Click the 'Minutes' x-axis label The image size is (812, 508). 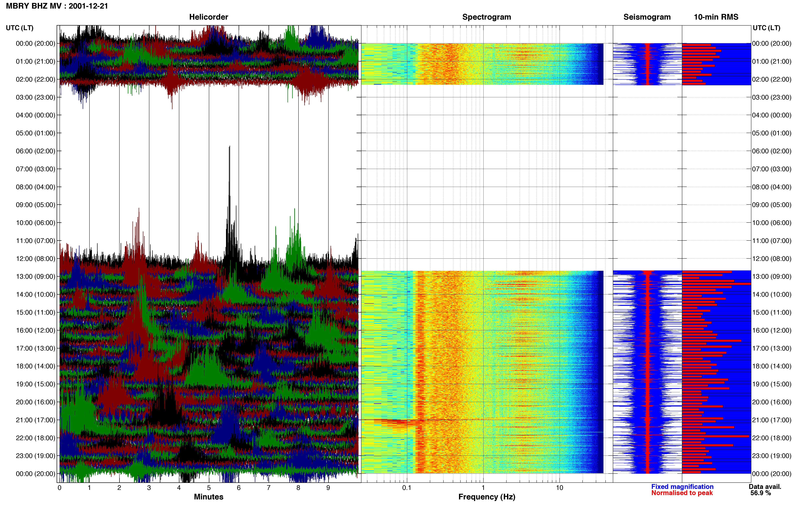209,497
